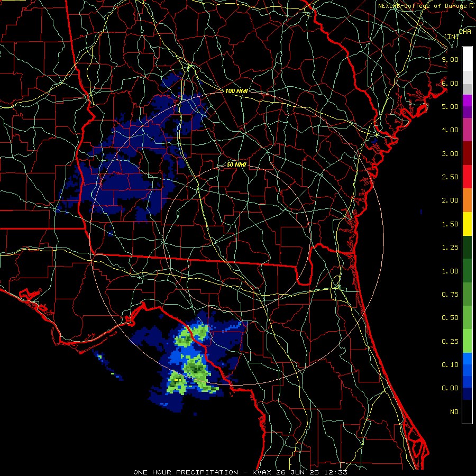This screenshot has height=476, width=476.
Task: Click the '[IN]' units label
Action: point(452,36)
